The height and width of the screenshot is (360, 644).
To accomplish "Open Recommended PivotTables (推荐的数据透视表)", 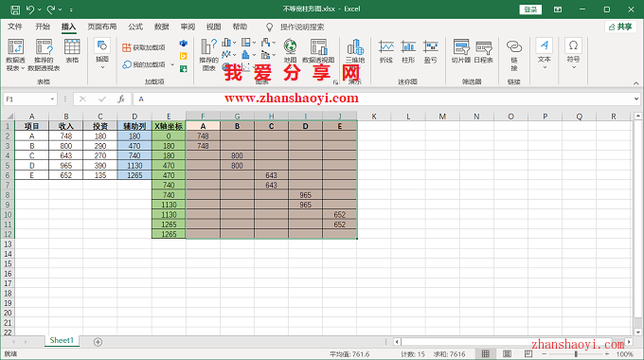I will click(x=44, y=55).
